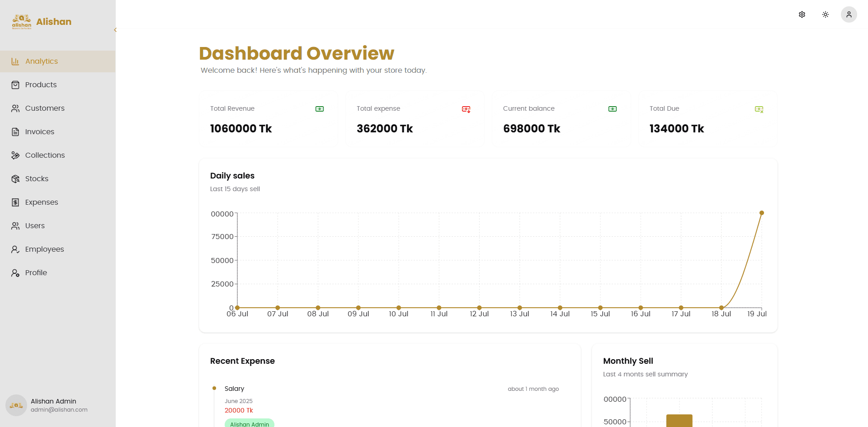Open the Stocks box icon
868x427 pixels.
click(x=15, y=179)
